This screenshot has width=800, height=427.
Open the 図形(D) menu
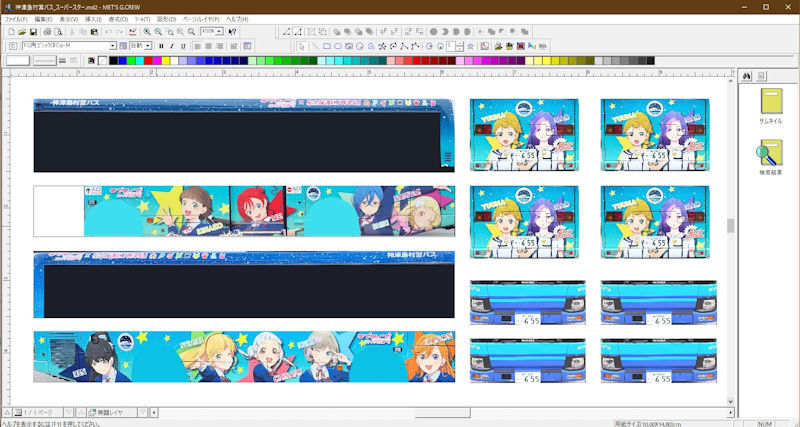pos(166,19)
